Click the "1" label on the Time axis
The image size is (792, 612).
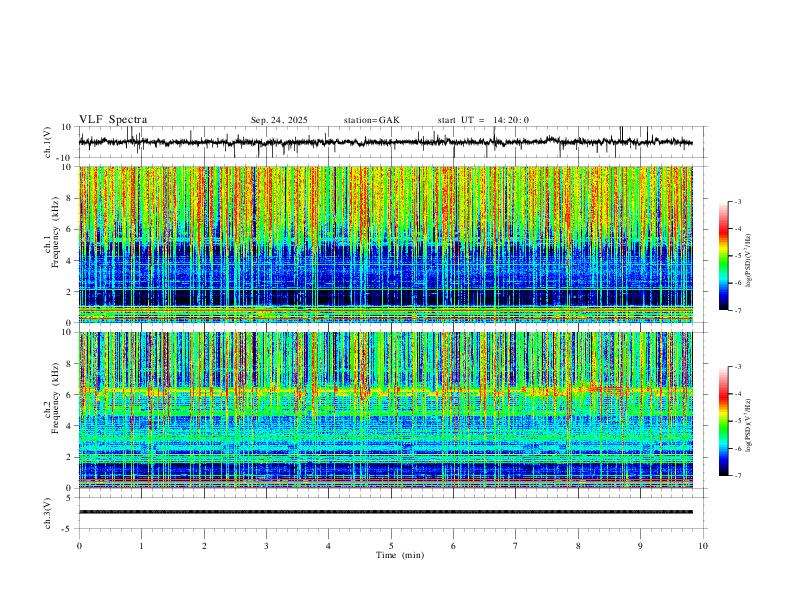pyautogui.click(x=141, y=546)
